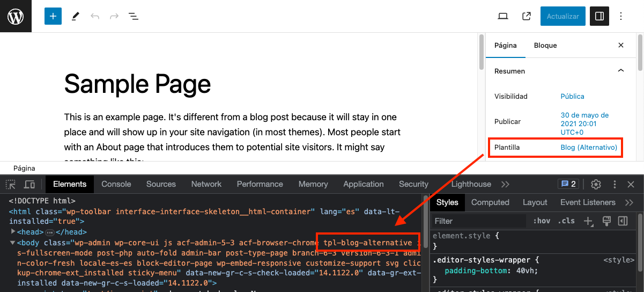644x292 pixels.
Task: Select the html element node line
Action: (204, 216)
